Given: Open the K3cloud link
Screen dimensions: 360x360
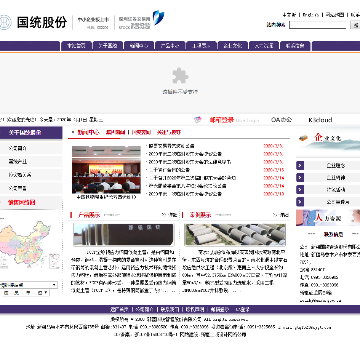Looking at the screenshot, I should pyautogui.click(x=320, y=120).
